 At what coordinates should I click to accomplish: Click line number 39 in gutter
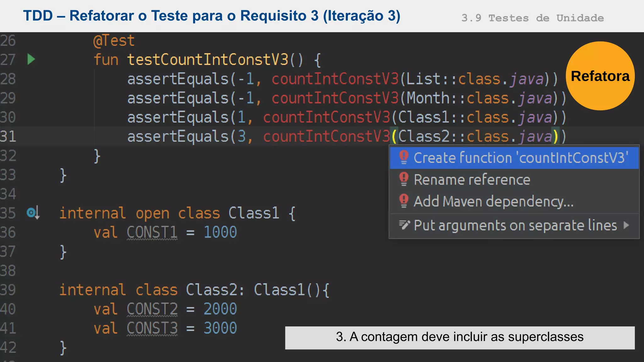pyautogui.click(x=8, y=290)
